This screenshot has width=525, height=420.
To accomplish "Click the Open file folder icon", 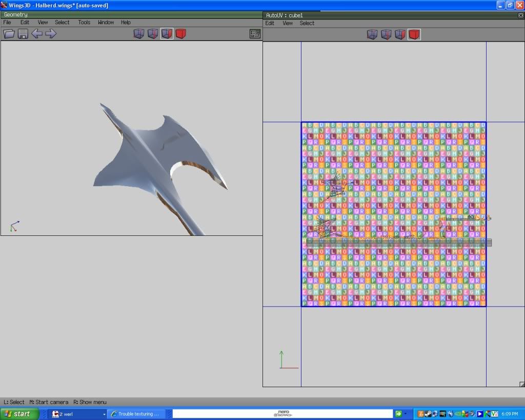I will pos(9,34).
